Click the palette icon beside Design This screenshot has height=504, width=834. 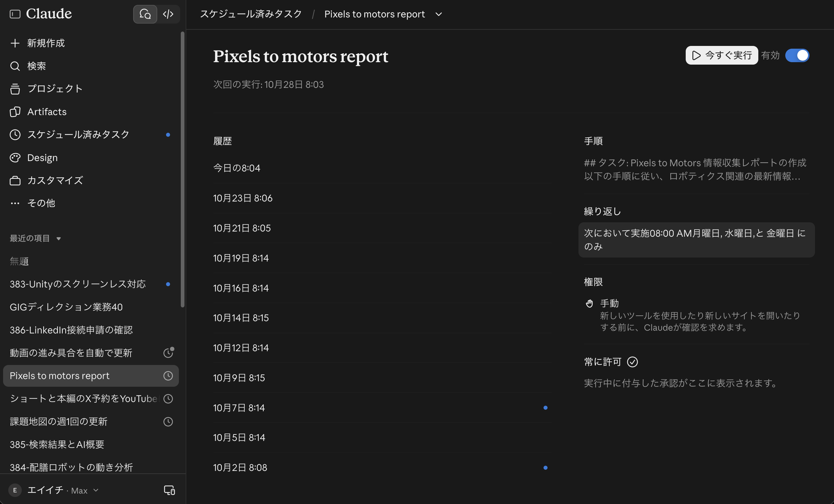15,158
